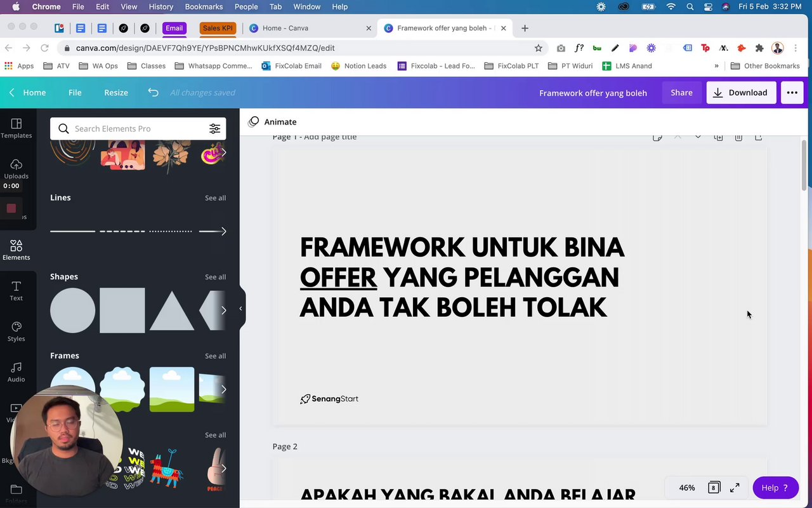Click the Home back button
Viewport: 812px width, 508px height.
[28, 92]
